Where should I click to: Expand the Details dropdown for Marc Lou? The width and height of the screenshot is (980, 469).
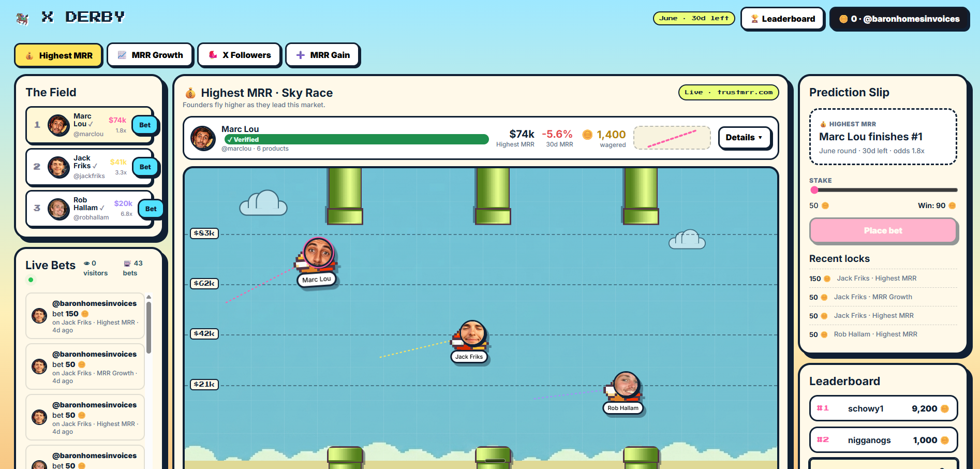click(x=745, y=138)
